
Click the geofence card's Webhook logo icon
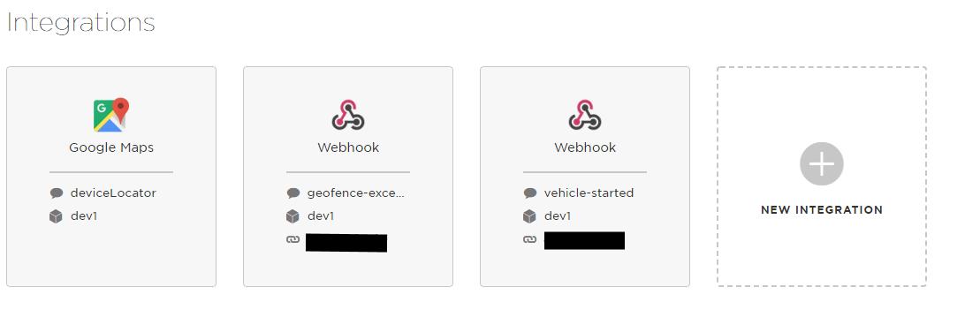point(348,115)
